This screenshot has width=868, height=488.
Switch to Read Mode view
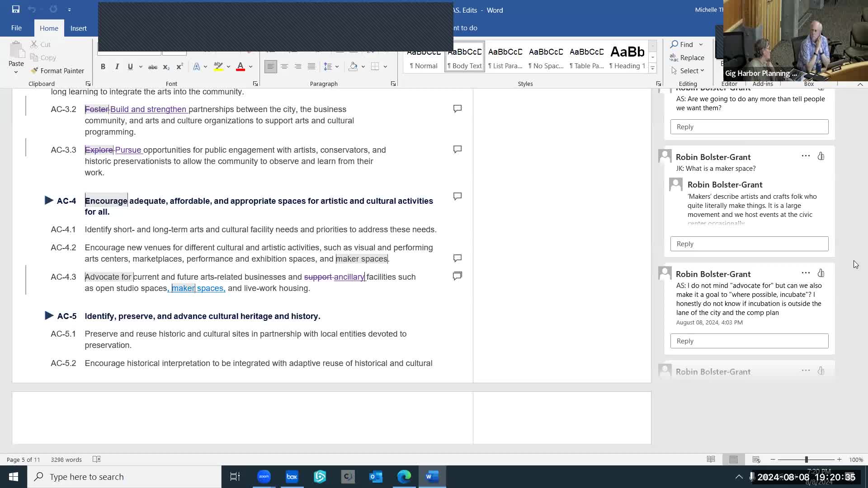(711, 460)
